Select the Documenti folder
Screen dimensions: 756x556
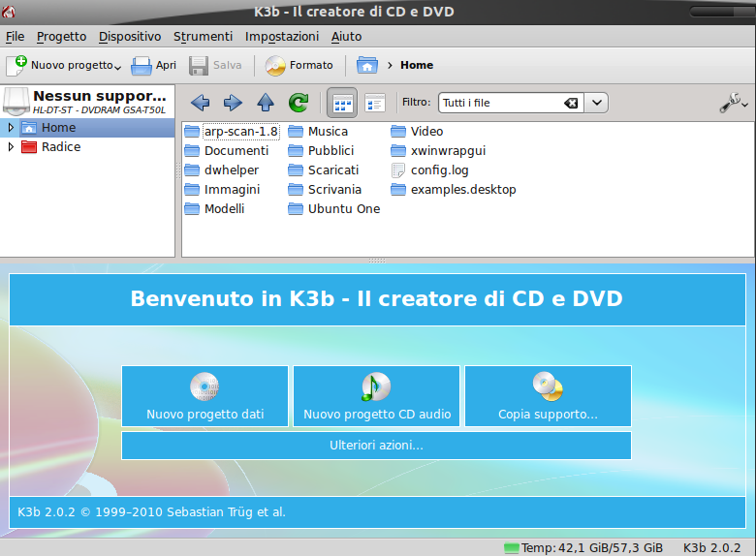[227, 151]
